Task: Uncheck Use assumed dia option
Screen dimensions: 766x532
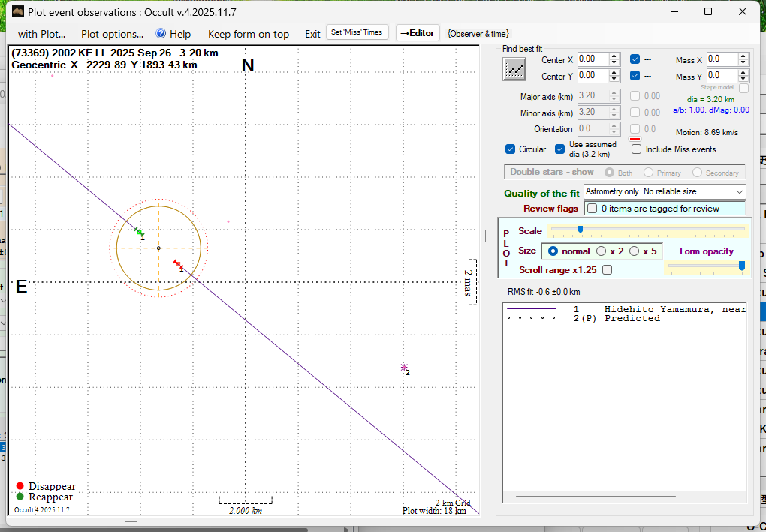Action: click(x=560, y=149)
